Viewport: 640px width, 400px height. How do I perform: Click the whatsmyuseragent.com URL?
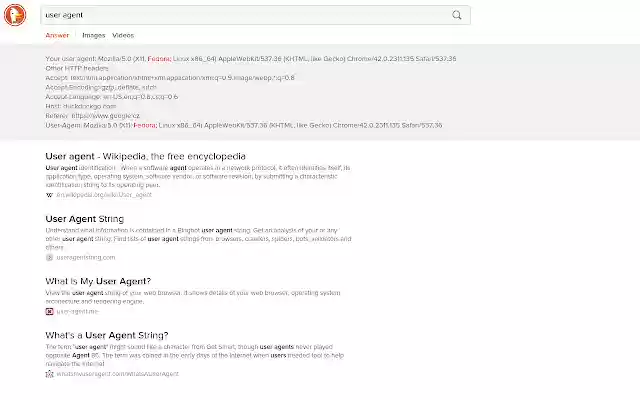pos(117,374)
